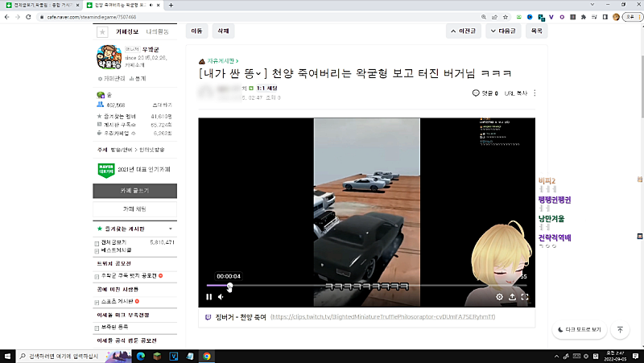Open cafe 통계 statistics link
The height and width of the screenshot is (363, 644).
(138, 78)
